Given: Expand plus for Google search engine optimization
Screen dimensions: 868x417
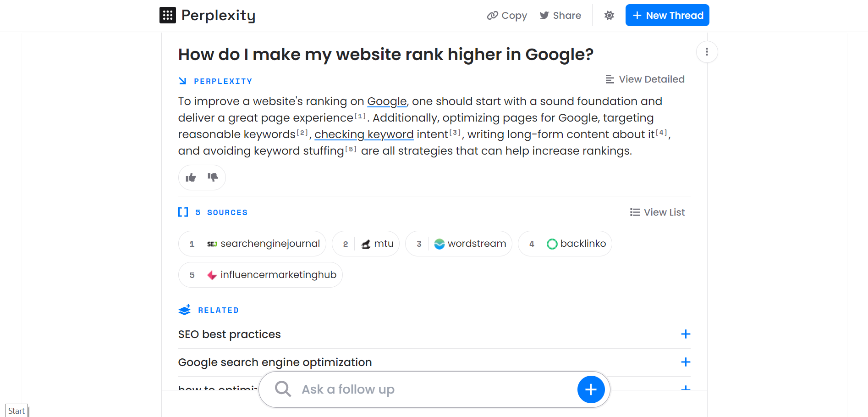Looking at the screenshot, I should pos(686,362).
